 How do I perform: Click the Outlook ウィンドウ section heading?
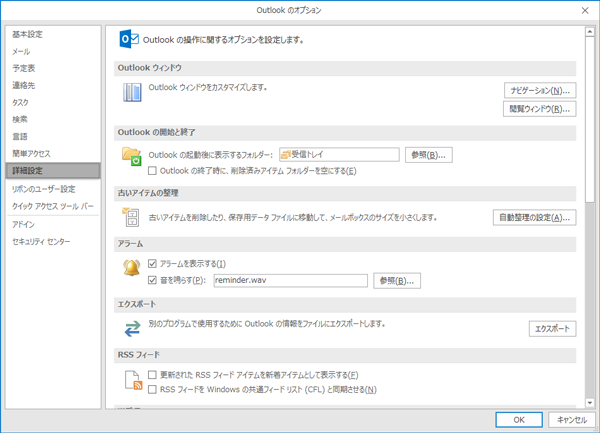(x=150, y=68)
